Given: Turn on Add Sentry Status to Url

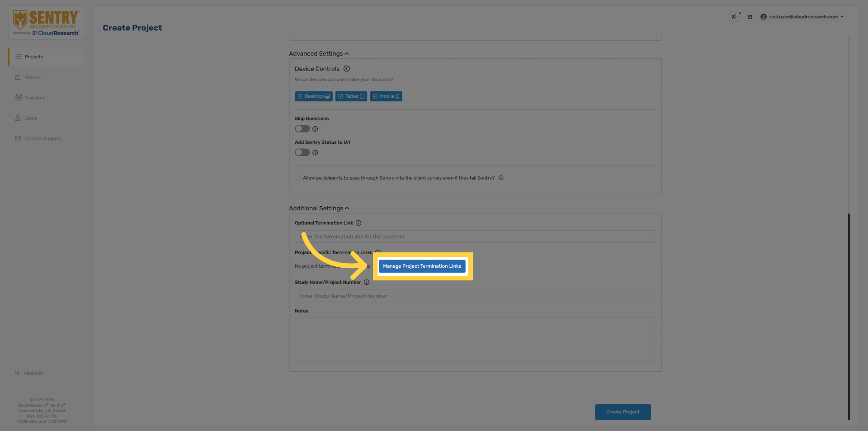Looking at the screenshot, I should 302,152.
